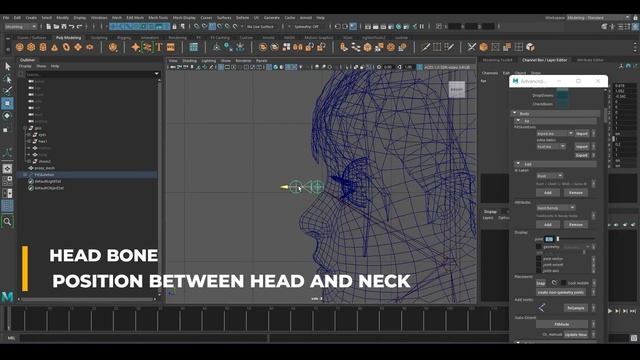The height and width of the screenshot is (360, 640).
Task: Open the Mesh Tools menu
Action: pyautogui.click(x=158, y=18)
